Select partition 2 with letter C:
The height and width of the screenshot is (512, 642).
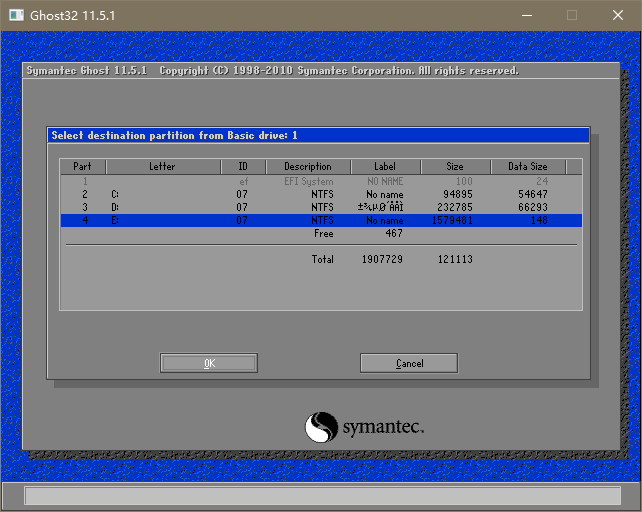point(318,194)
